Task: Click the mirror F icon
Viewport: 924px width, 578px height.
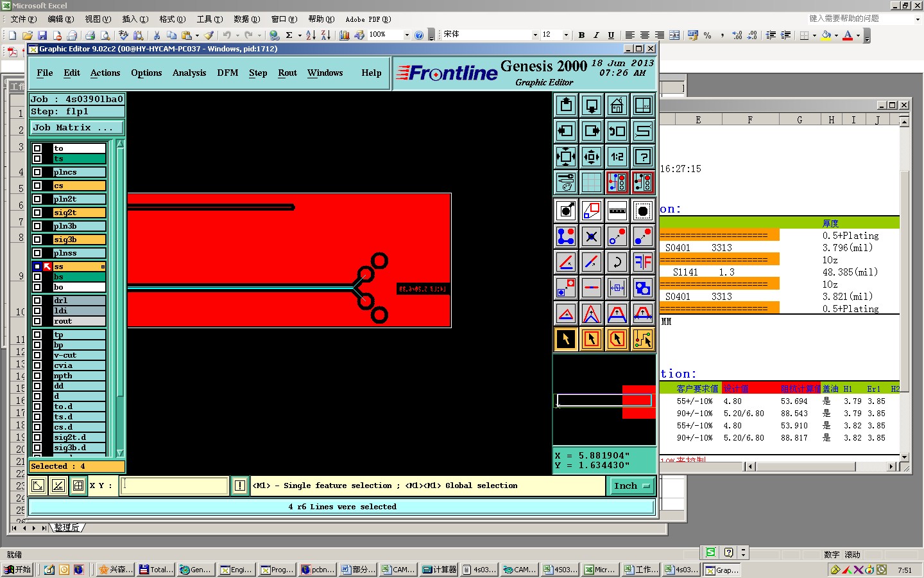Action: 642,262
